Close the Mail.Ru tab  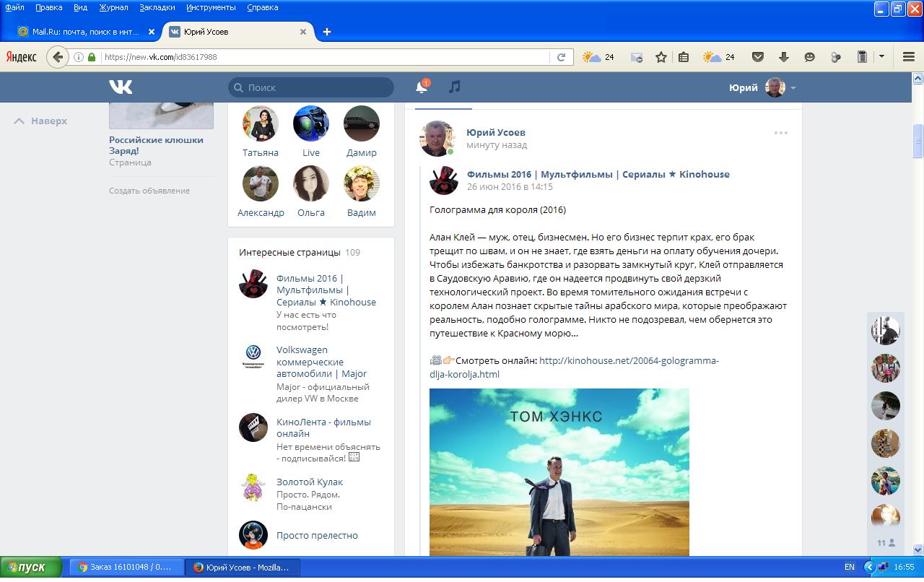coord(152,32)
